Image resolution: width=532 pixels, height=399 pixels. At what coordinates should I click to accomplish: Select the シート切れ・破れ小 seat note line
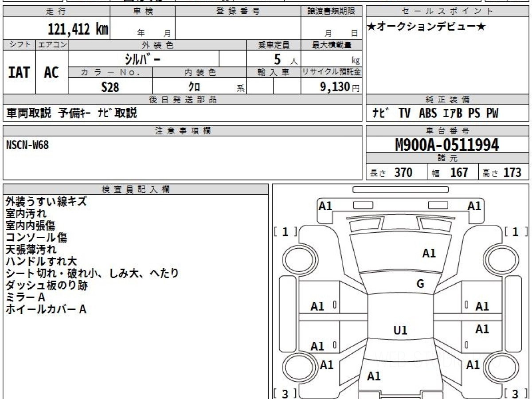tap(92, 274)
